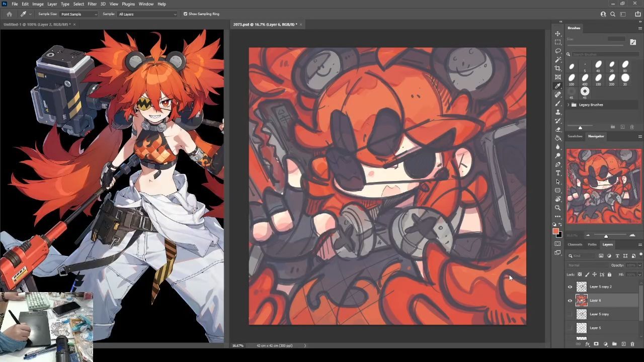644x362 pixels.
Task: Change the screen mode
Action: point(557,253)
